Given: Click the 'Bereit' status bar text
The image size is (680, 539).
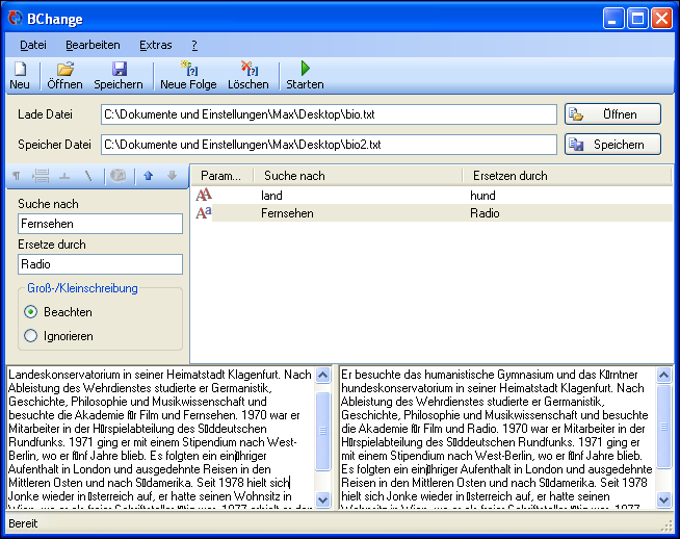Looking at the screenshot, I should tap(23, 523).
